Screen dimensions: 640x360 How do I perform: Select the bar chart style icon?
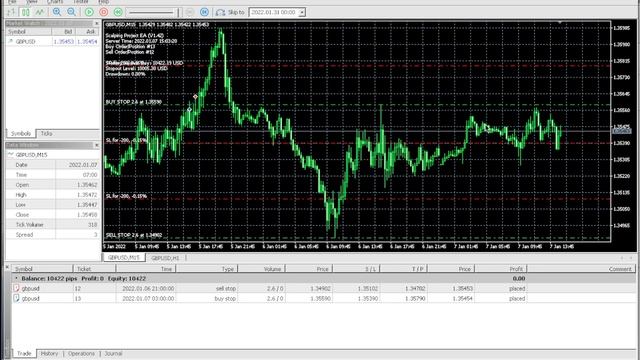11,12
